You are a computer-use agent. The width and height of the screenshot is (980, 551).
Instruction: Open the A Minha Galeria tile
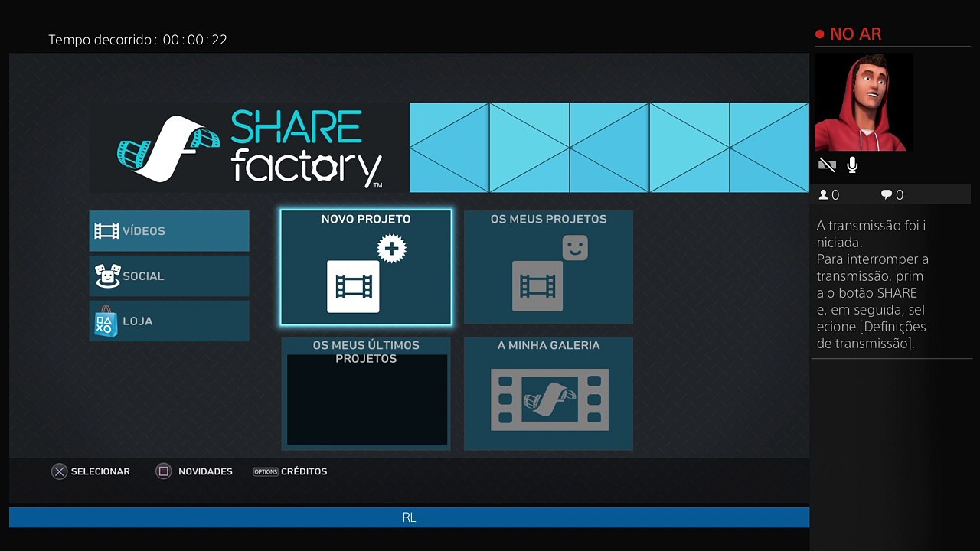[548, 393]
